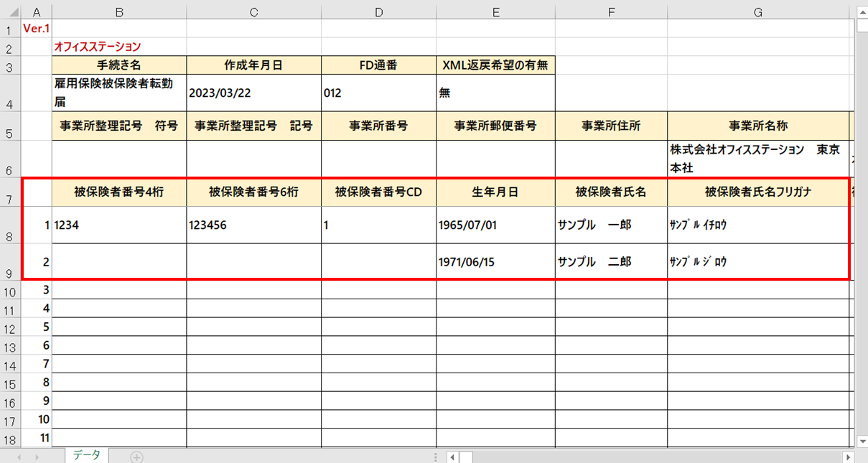
Task: Click the select-all corner of the sheet
Action: [x=10, y=12]
